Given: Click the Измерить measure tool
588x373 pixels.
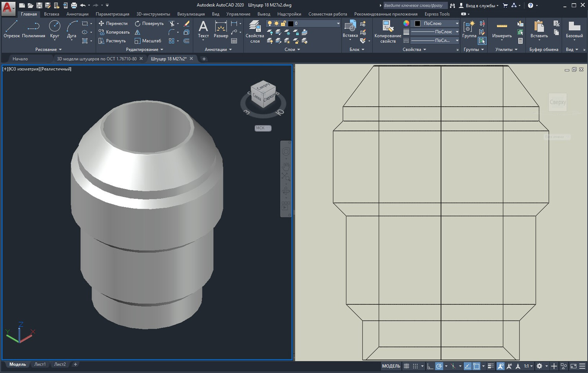Looking at the screenshot, I should click(x=502, y=30).
